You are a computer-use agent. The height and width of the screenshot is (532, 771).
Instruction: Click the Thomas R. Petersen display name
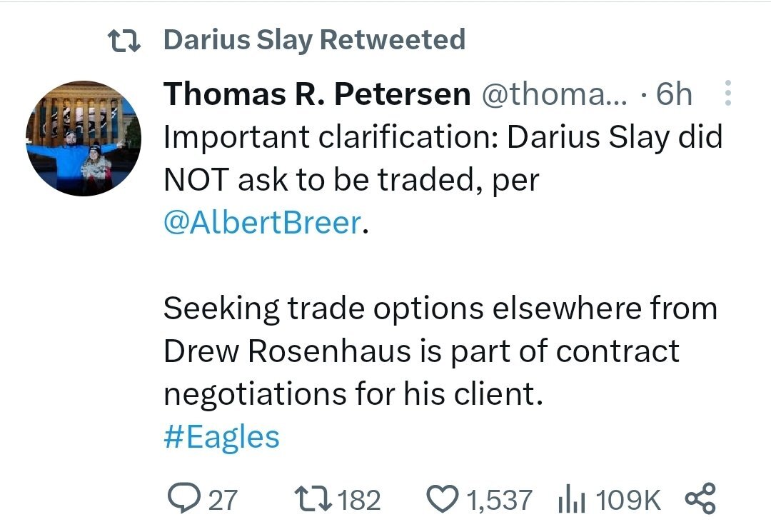pyautogui.click(x=317, y=94)
